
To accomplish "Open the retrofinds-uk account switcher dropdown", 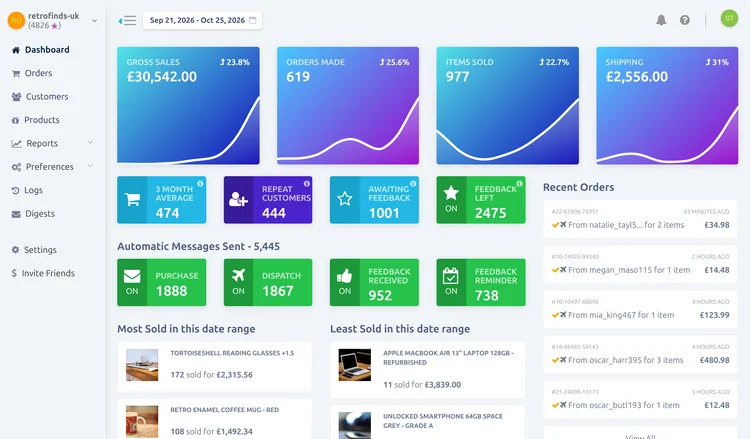I will click(x=94, y=21).
